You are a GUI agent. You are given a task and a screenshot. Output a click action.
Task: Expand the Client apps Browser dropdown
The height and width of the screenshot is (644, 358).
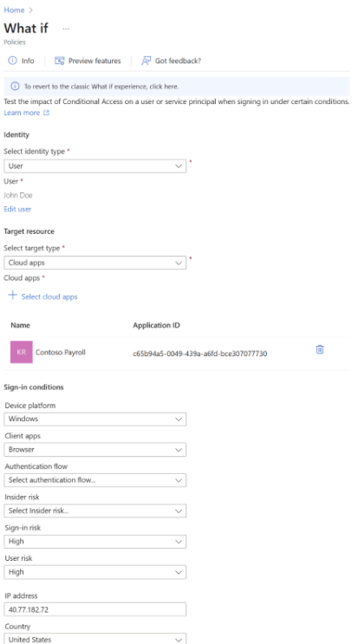[x=94, y=450]
